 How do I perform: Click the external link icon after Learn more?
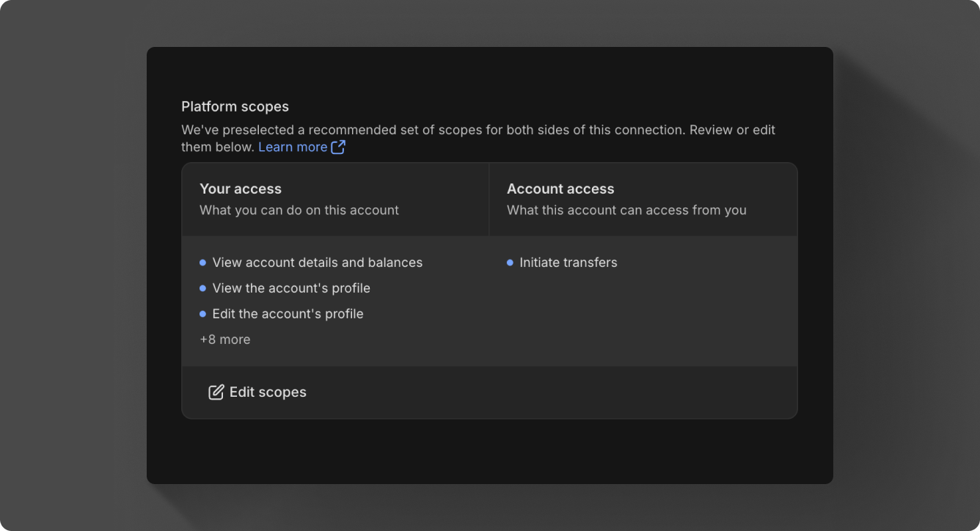point(338,147)
